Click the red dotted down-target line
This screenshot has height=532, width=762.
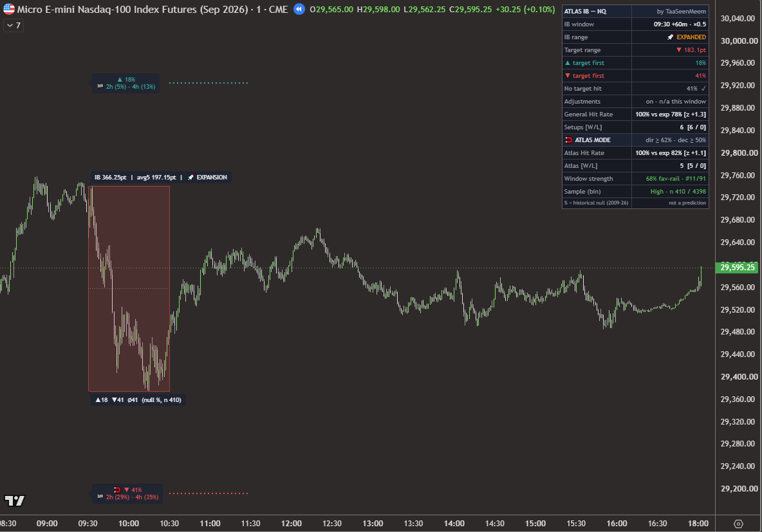[209, 493]
